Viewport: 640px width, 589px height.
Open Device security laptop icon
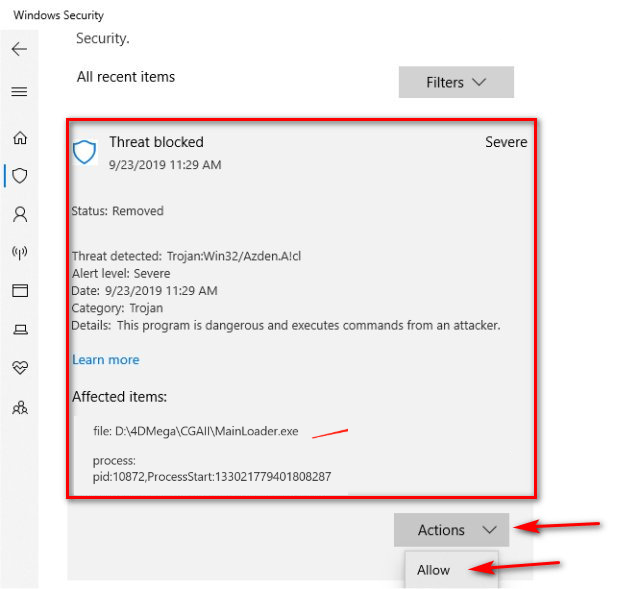point(19,329)
